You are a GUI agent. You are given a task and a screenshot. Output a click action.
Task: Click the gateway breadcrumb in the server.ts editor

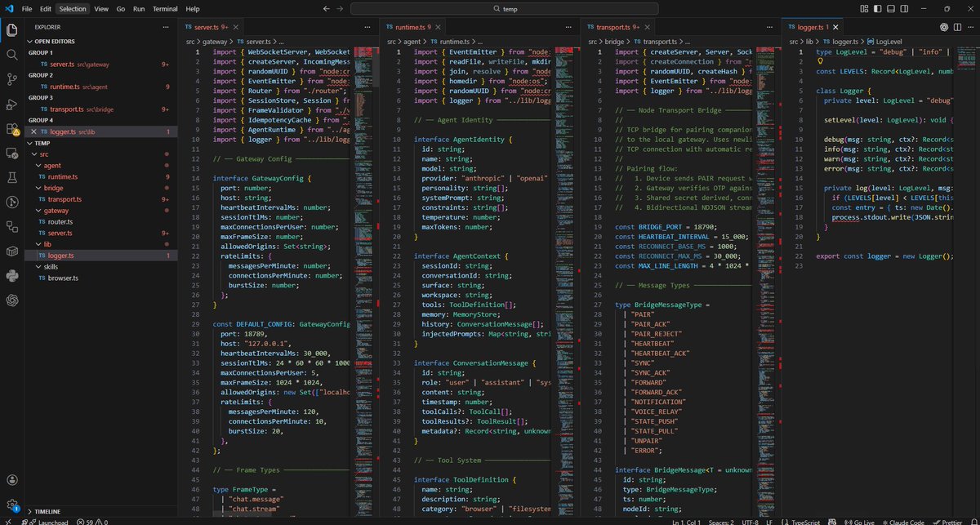coord(215,41)
